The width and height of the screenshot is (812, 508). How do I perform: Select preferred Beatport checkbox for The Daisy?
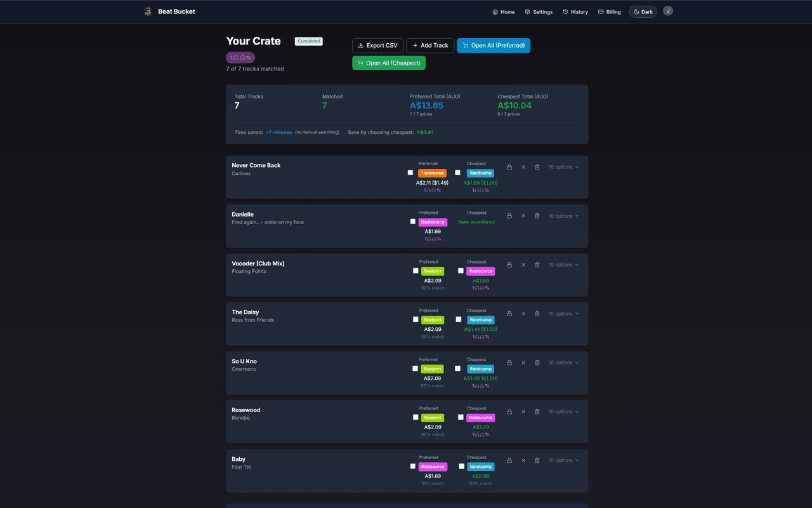[416, 319]
